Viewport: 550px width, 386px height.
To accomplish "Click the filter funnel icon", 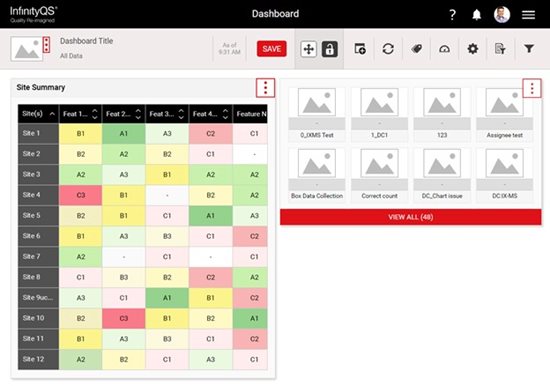I will [529, 49].
